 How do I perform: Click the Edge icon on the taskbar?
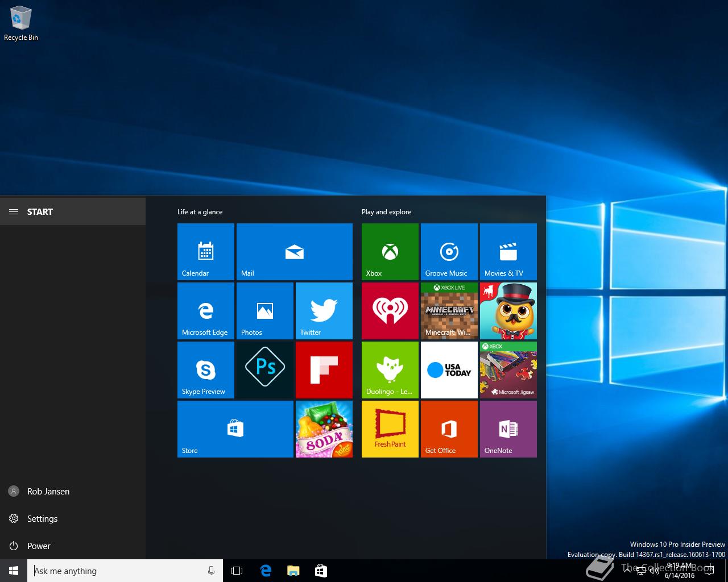[266, 571]
